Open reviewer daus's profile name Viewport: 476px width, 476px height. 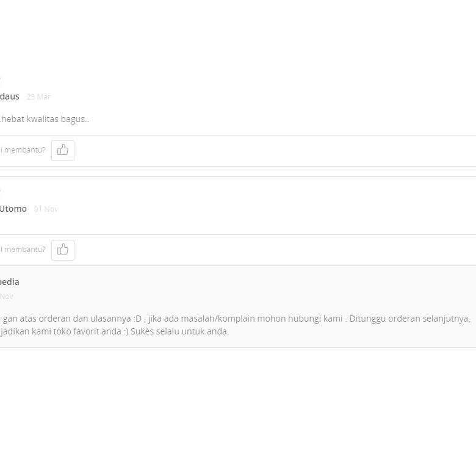tap(10, 96)
